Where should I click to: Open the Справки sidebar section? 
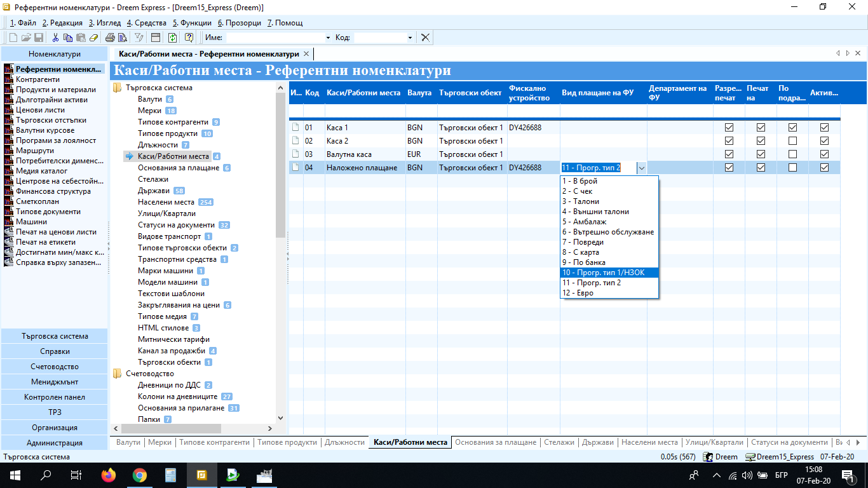pyautogui.click(x=55, y=351)
